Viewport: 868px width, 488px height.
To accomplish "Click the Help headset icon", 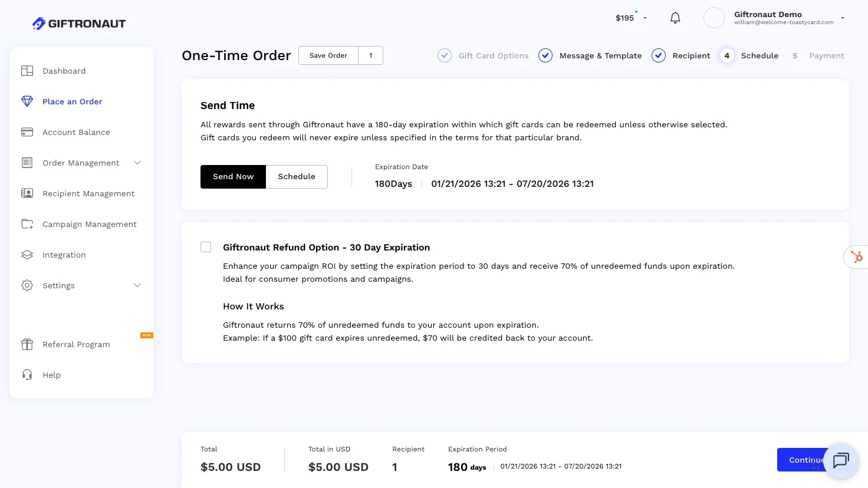I will [27, 375].
